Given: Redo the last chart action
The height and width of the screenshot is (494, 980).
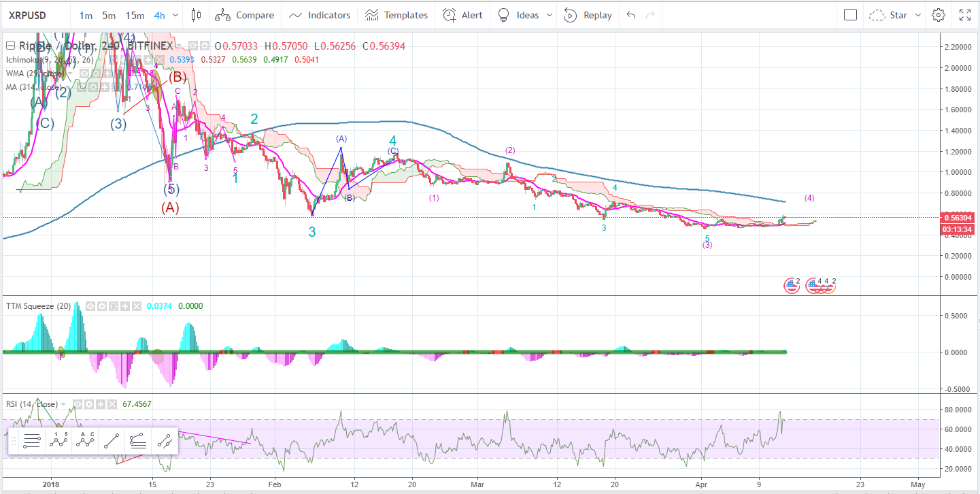Looking at the screenshot, I should pyautogui.click(x=651, y=15).
